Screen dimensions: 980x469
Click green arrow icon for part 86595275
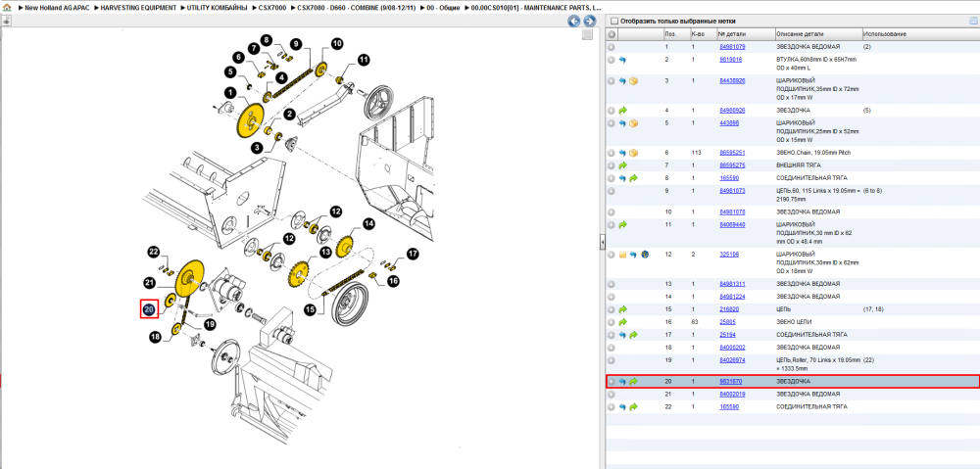622,166
